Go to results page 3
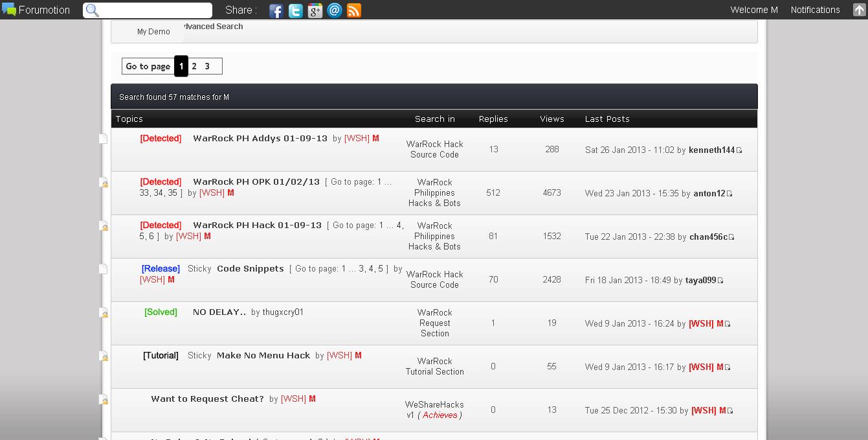 [x=207, y=66]
